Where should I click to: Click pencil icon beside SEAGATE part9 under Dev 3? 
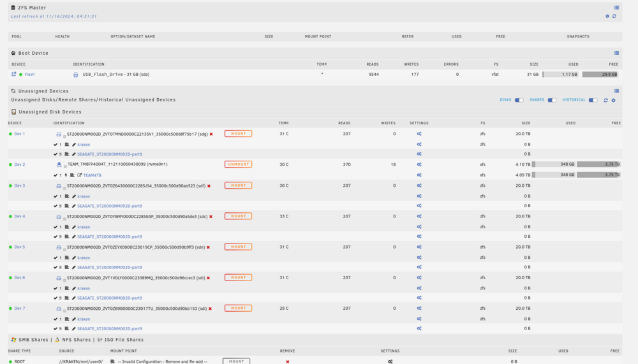coord(73,206)
